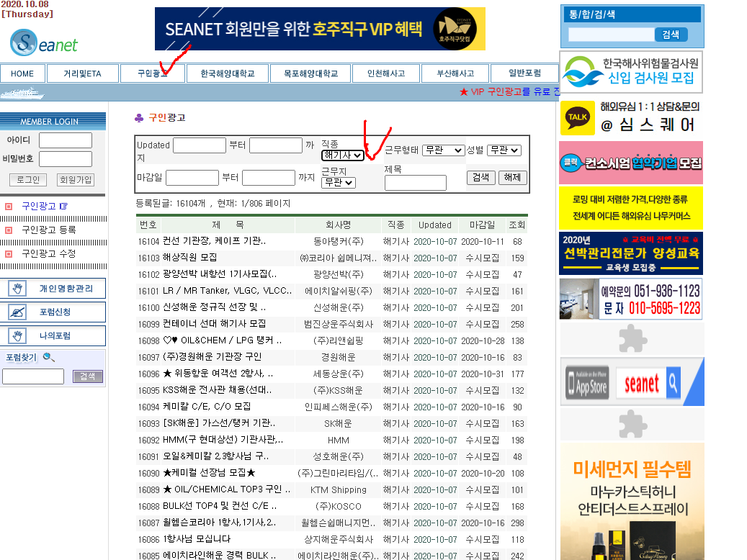747x560 pixels.
Task: Click the Sydney Opera House badge in banner
Action: click(x=455, y=29)
